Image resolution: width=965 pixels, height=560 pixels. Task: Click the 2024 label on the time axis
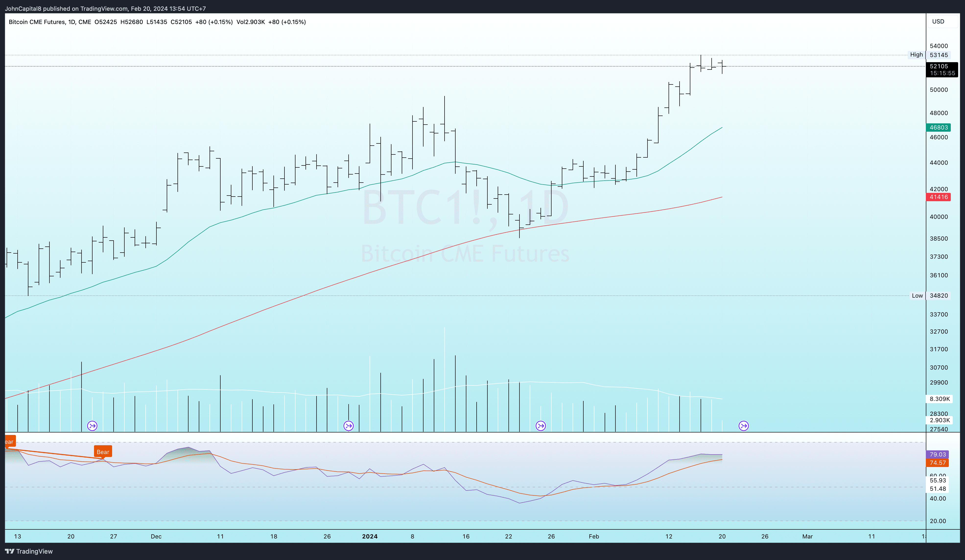370,536
